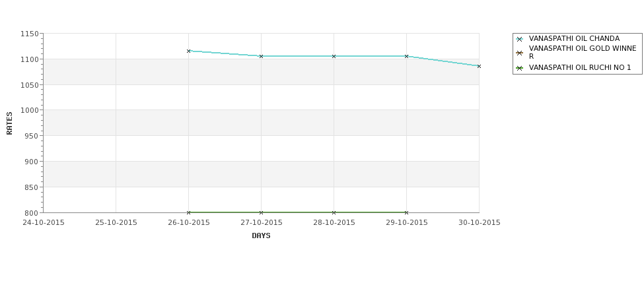The image size is (644, 283).
Task: Click the Chanda data marker on 30-10-2015
Action: point(479,66)
